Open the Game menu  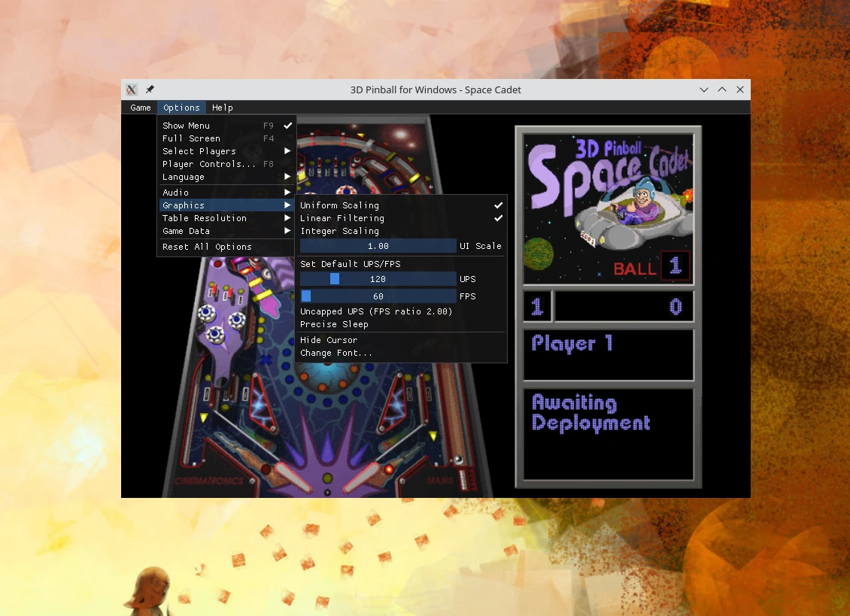pyautogui.click(x=141, y=108)
